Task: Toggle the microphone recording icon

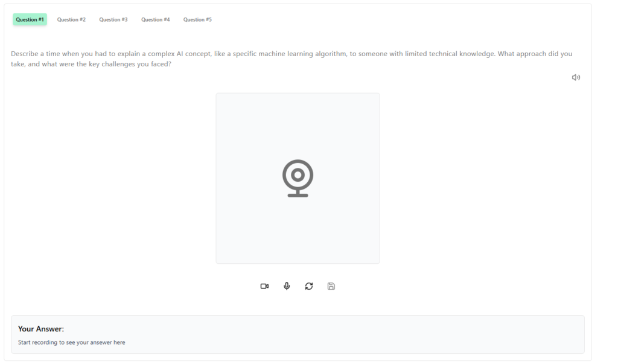Action: 287,286
